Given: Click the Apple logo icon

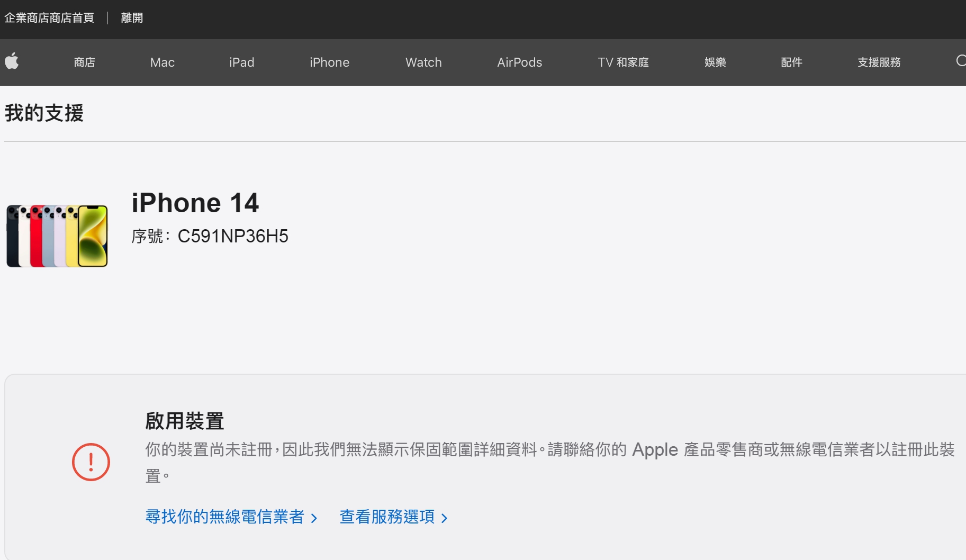Looking at the screenshot, I should 12,61.
